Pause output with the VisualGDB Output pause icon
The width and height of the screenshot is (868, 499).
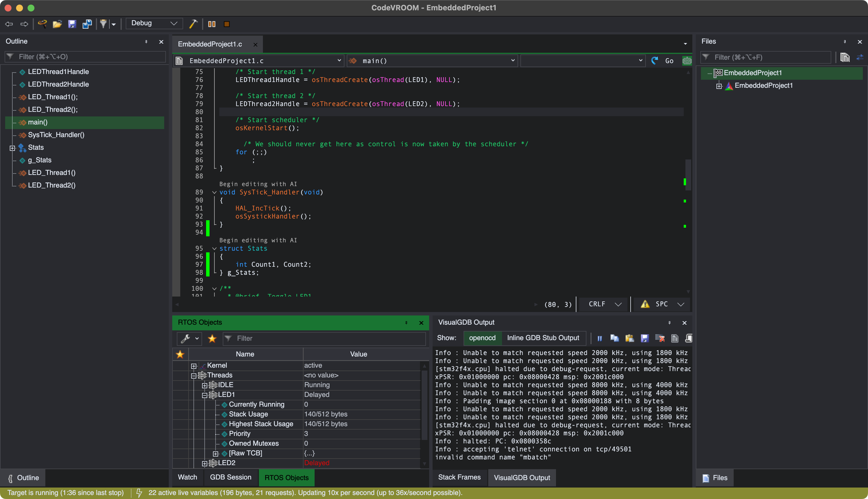tap(599, 338)
